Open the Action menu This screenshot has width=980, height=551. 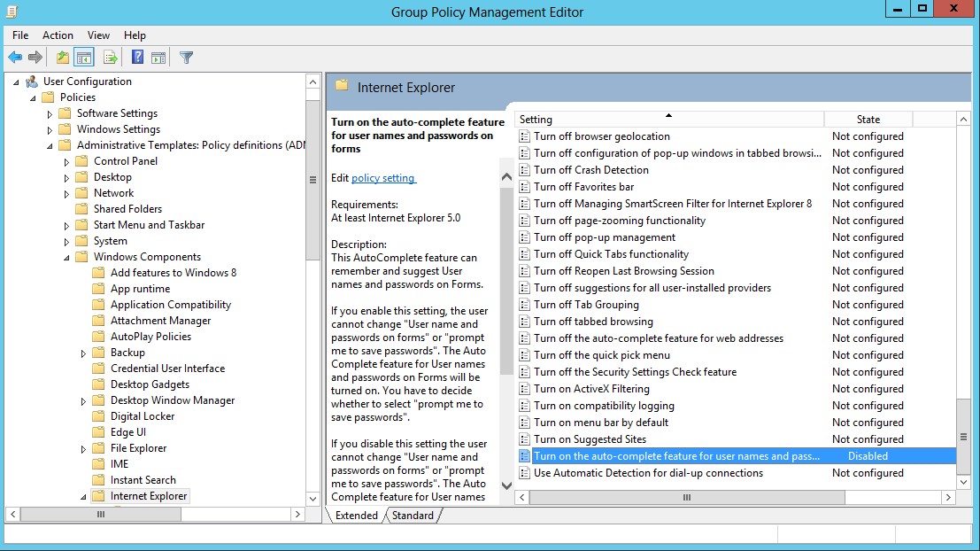point(58,35)
